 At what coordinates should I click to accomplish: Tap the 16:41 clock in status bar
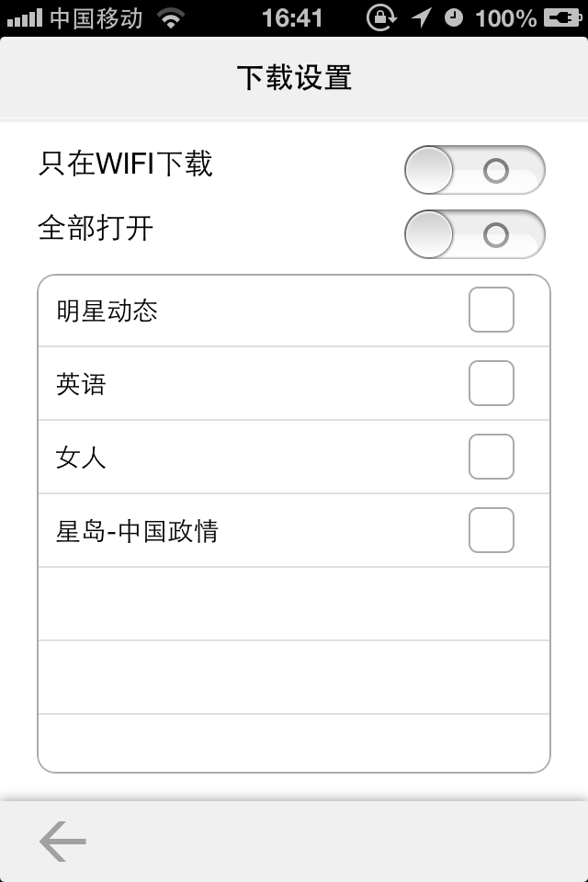292,18
